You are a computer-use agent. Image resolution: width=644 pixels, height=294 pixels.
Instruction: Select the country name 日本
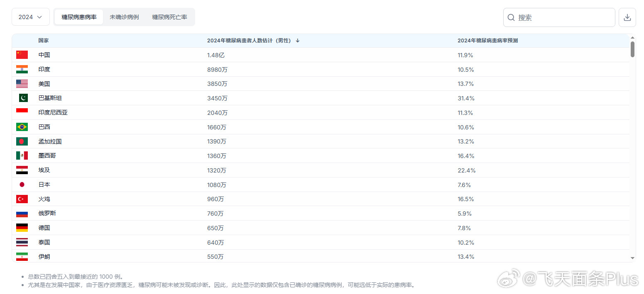pos(44,185)
